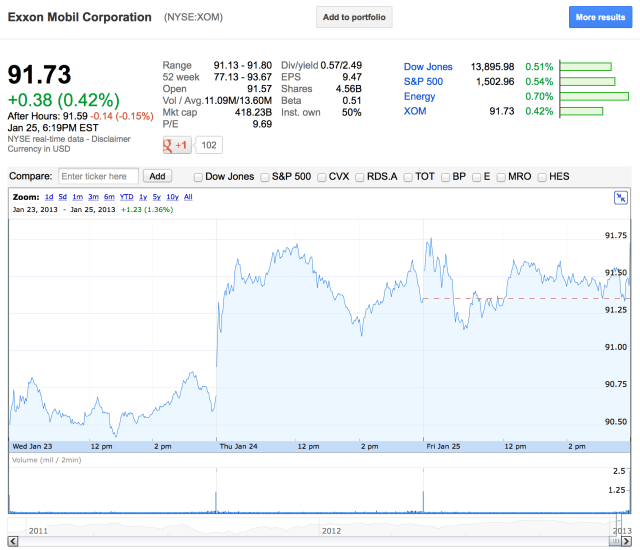The image size is (640, 550).
Task: Select the YTD zoom range
Action: pyautogui.click(x=126, y=197)
